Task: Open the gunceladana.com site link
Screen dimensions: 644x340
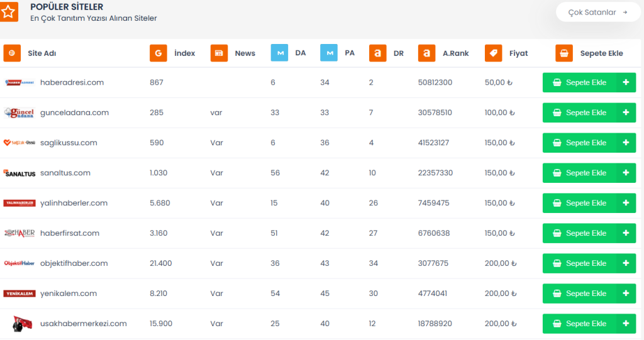Action: pyautogui.click(x=74, y=112)
